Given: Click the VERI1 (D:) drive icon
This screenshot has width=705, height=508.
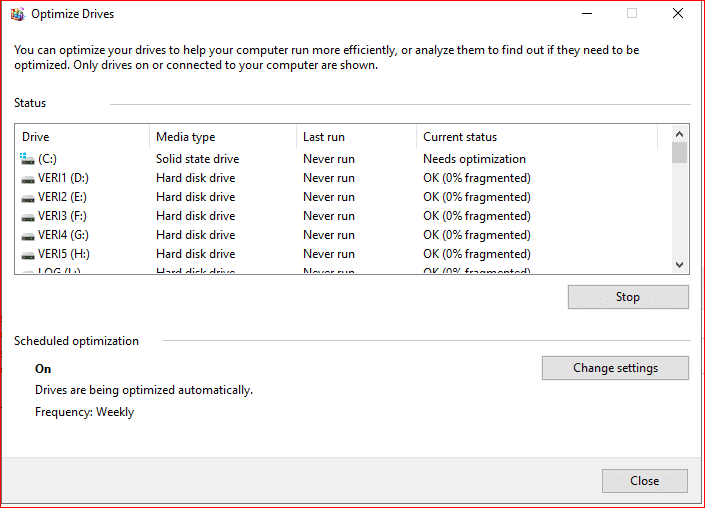Looking at the screenshot, I should 26,178.
